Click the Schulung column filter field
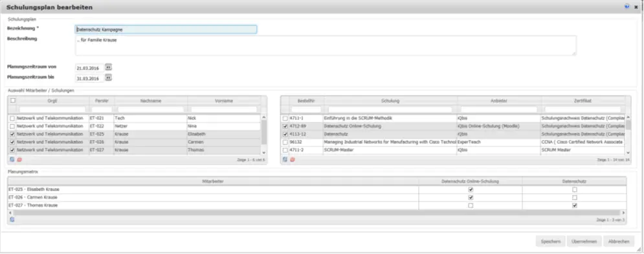The height and width of the screenshot is (254, 644). 390,110
